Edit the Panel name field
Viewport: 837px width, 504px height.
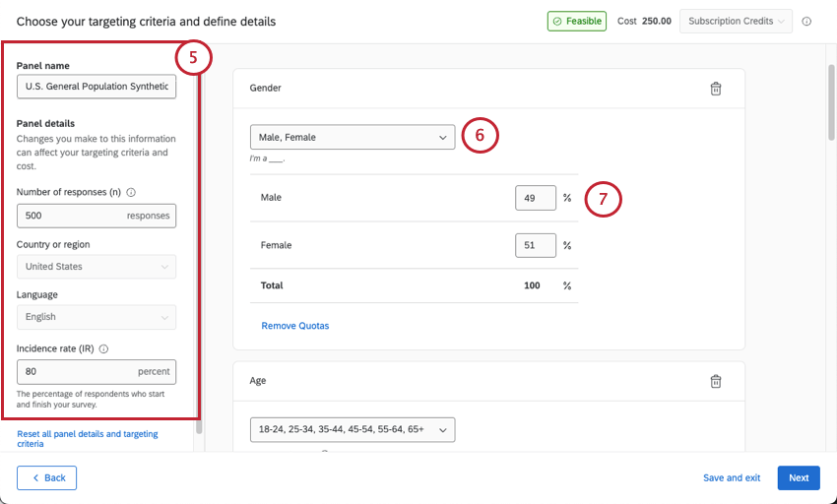(x=96, y=87)
